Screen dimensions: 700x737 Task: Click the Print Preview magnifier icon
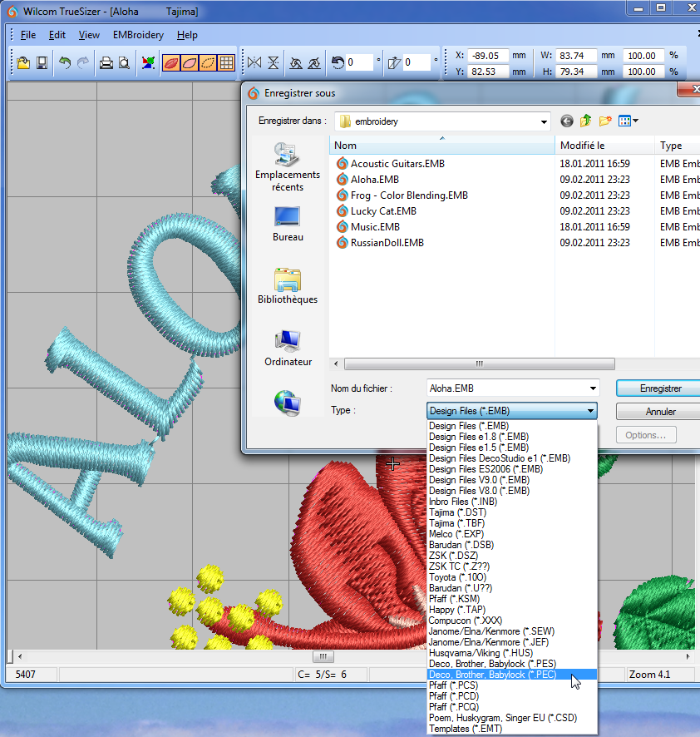click(123, 62)
